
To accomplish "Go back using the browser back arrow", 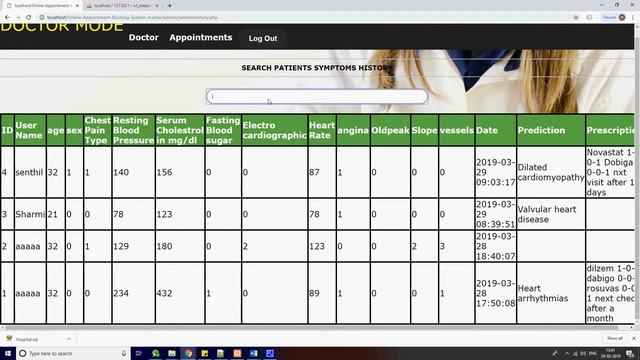I will point(7,18).
